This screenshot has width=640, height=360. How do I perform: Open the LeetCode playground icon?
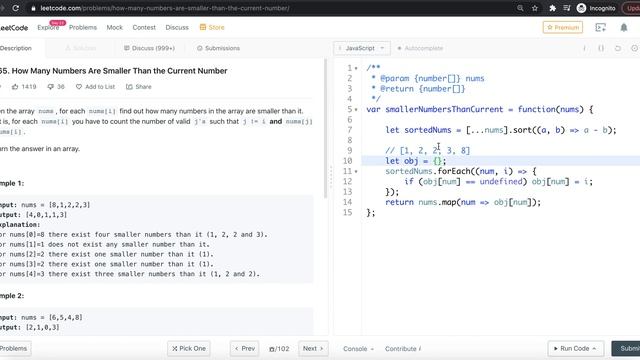[x=600, y=27]
